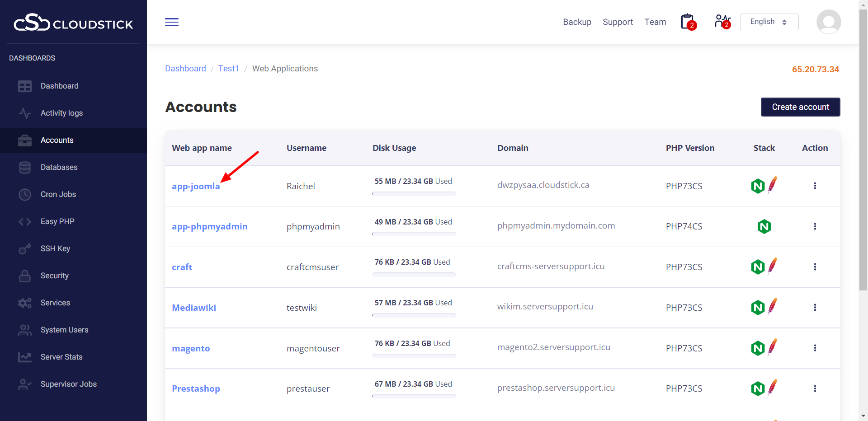Image resolution: width=868 pixels, height=421 pixels.
Task: Open the user profile avatar
Action: point(828,22)
